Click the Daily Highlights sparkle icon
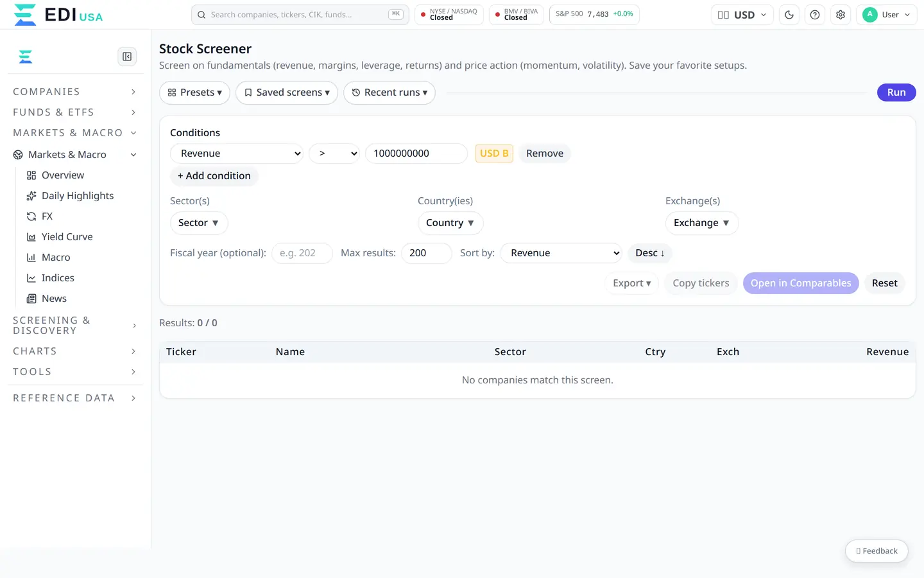Viewport: 924px width, 578px height. tap(31, 196)
